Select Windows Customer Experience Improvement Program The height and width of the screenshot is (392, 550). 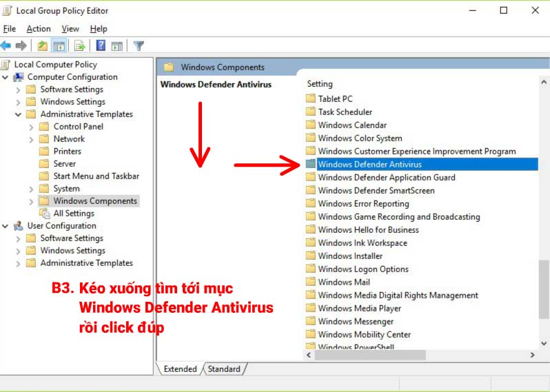coord(417,151)
